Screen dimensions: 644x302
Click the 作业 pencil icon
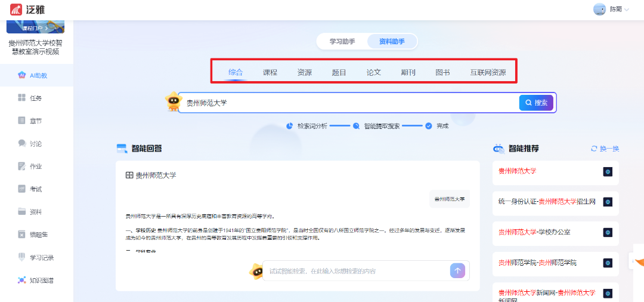coord(22,167)
